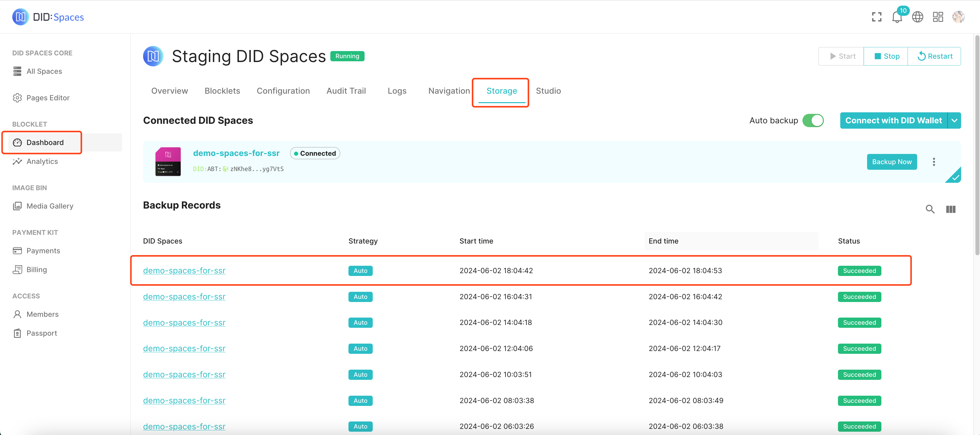Switch to the Audit Trail tab
Image resolution: width=980 pixels, height=435 pixels.
click(346, 91)
